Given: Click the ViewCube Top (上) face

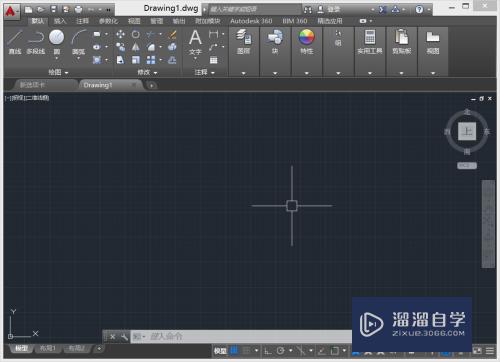Looking at the screenshot, I should [467, 131].
